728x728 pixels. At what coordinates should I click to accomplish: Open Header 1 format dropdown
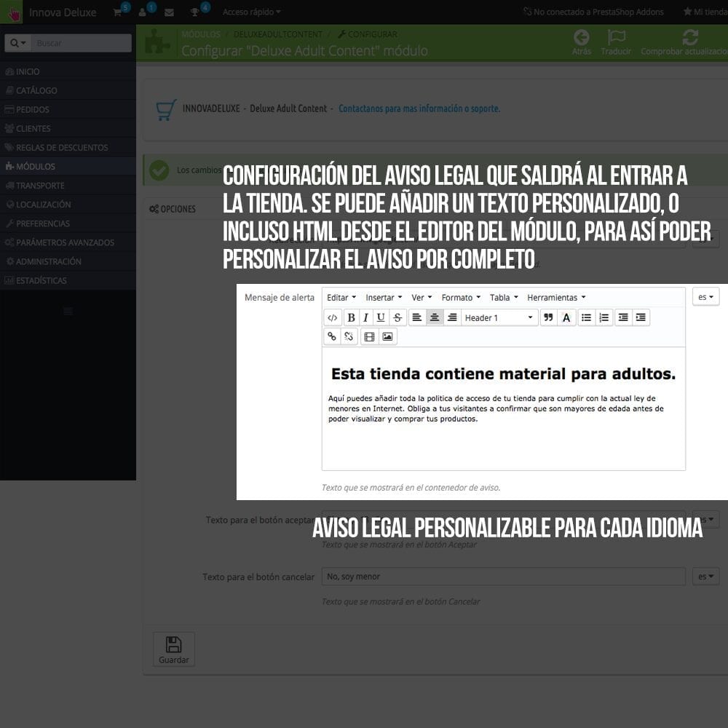[499, 317]
